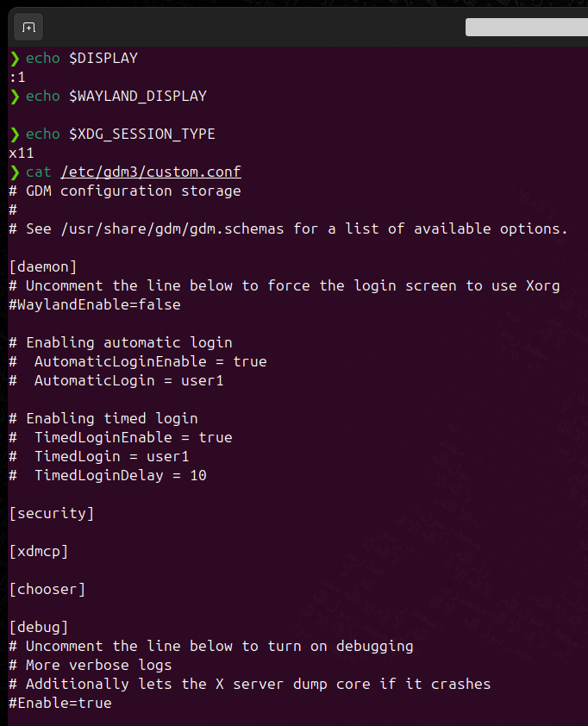Click the TimedLoginEnable = true line
Image resolution: width=588 pixels, height=726 pixels.
133,437
